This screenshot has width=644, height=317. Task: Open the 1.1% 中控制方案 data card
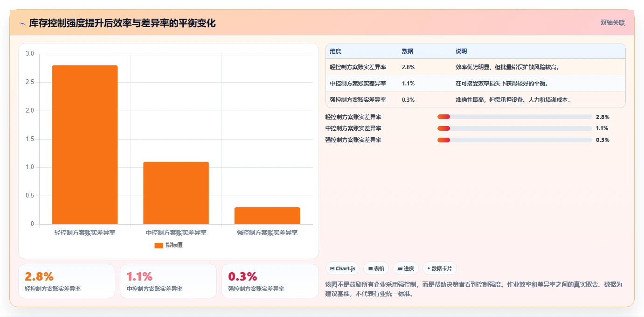pos(168,281)
